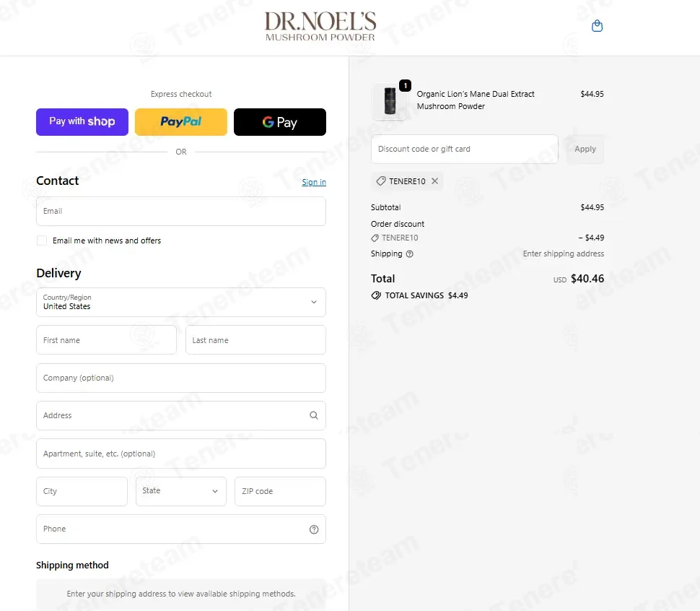Click the Express checkout label
Viewport: 700px width, 611px height.
(181, 94)
